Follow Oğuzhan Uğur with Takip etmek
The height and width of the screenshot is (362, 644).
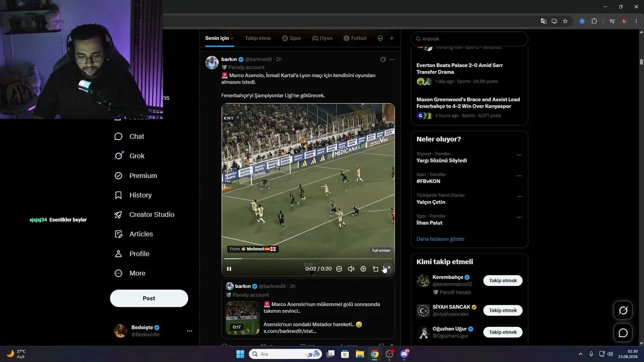[503, 332]
